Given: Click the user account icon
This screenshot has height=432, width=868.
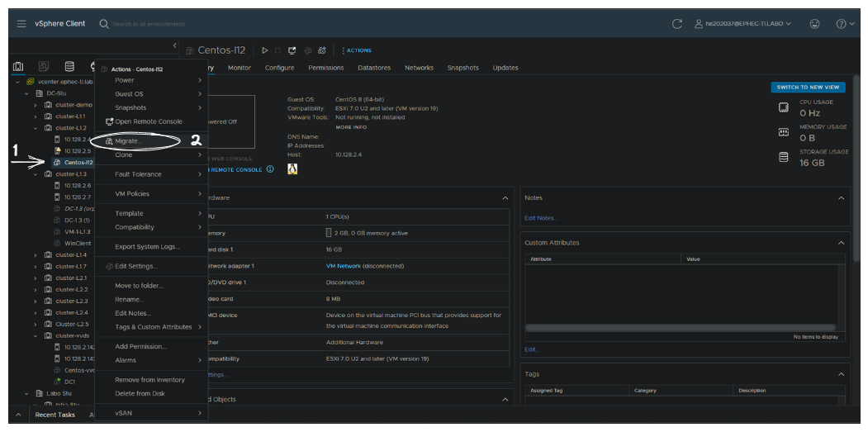Looking at the screenshot, I should point(699,24).
